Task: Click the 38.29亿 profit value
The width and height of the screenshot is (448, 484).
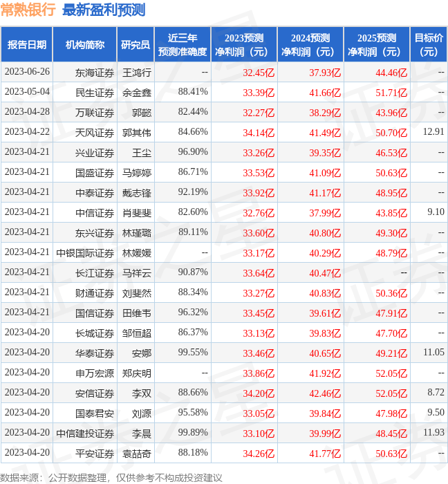Action: coord(325,113)
